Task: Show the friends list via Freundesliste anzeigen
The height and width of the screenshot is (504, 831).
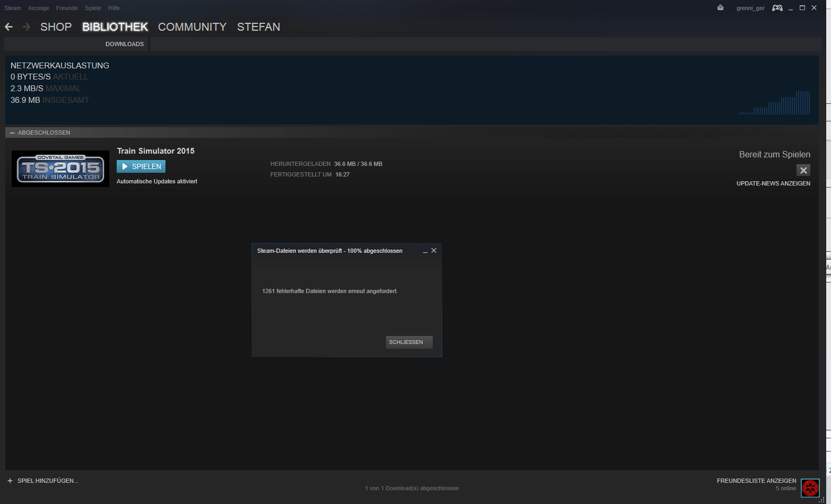Action: pyautogui.click(x=756, y=481)
